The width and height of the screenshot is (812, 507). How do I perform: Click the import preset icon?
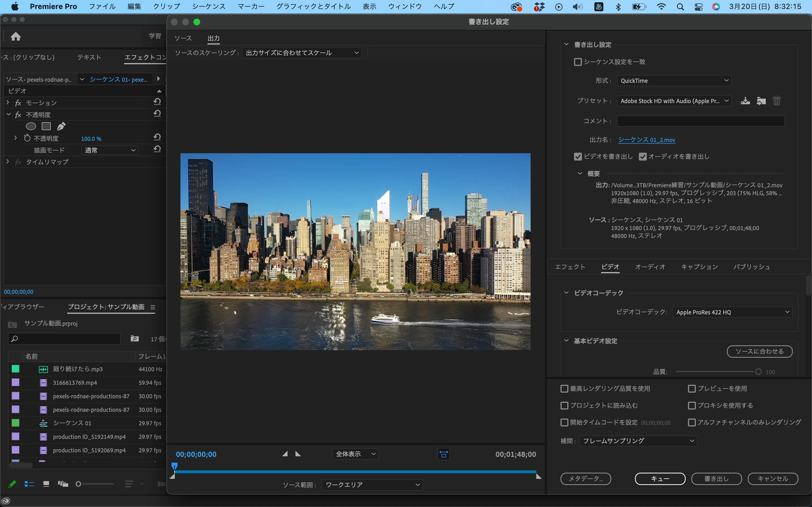click(761, 101)
